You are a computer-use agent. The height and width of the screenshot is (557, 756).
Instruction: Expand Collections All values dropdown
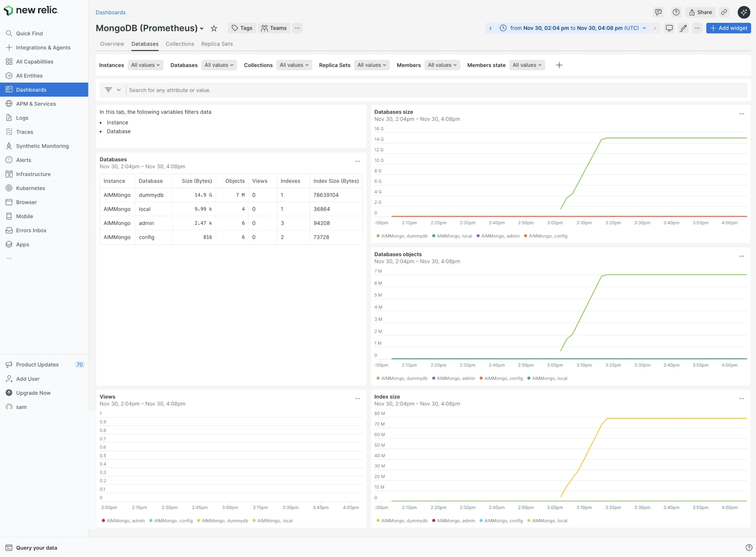294,65
